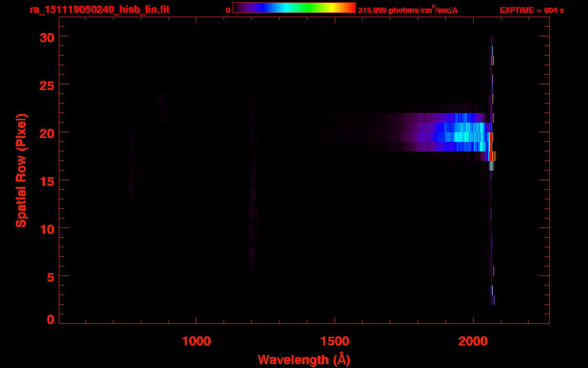Viewport: 588px width, 368px height.
Task: Click the Wavelength (Å) axis title
Action: pyautogui.click(x=304, y=359)
